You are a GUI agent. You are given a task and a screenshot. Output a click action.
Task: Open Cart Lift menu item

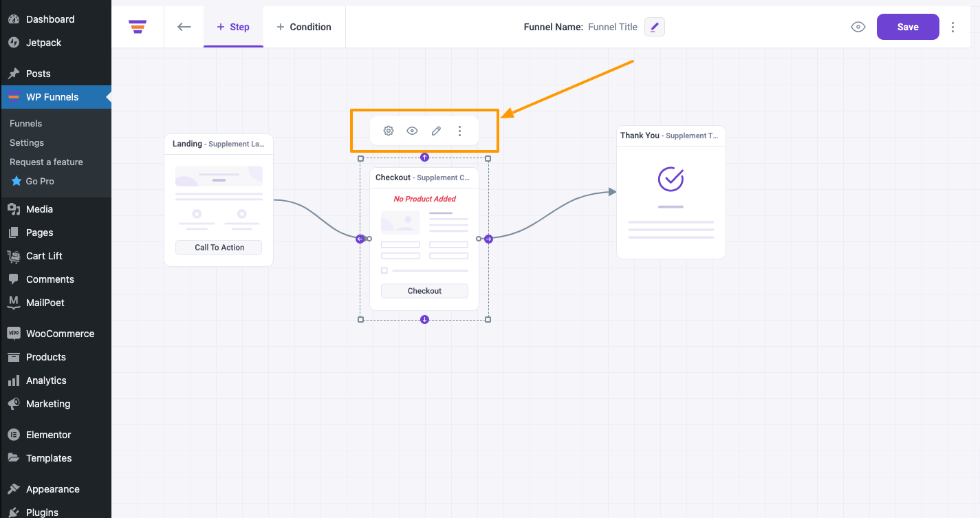[56, 256]
